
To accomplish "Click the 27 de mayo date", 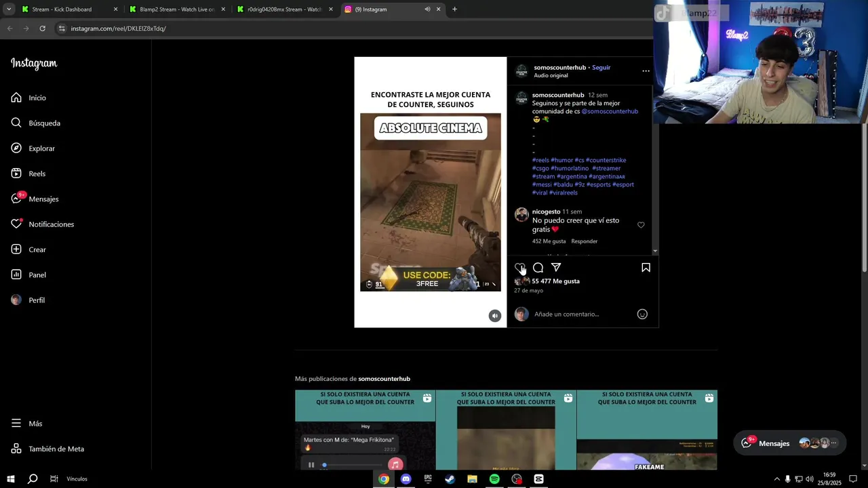I will (528, 291).
